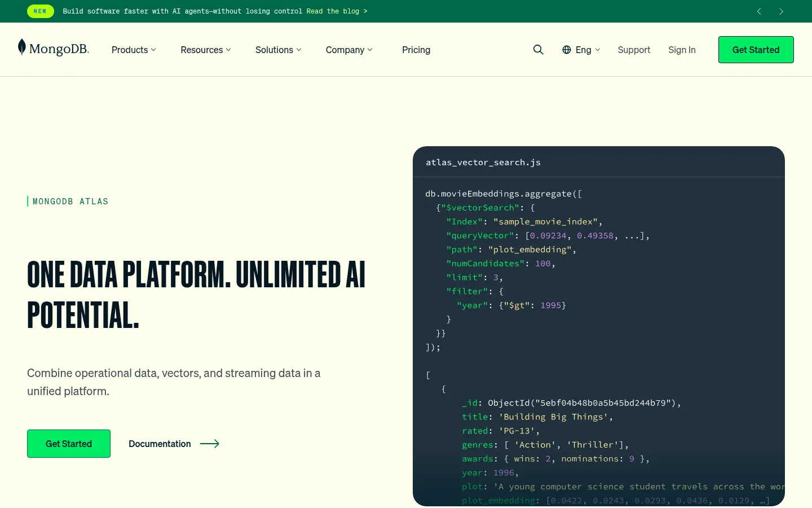Image resolution: width=812 pixels, height=508 pixels.
Task: Click the "plot_embedding" path value
Action: 530,249
